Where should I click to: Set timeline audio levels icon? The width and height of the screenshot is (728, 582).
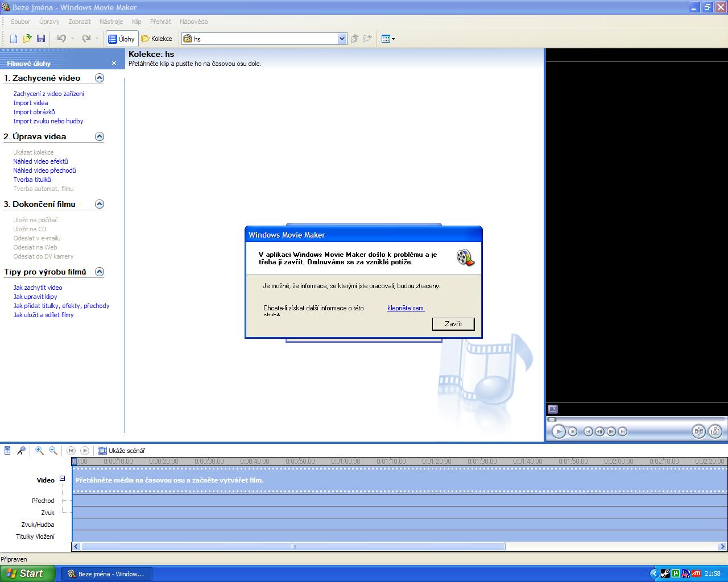coord(7,451)
